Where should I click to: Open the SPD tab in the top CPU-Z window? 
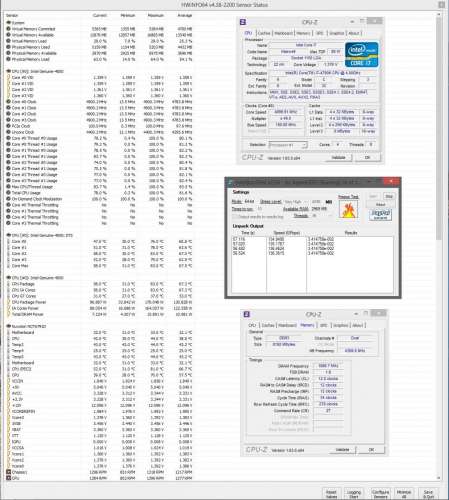pos(319,33)
